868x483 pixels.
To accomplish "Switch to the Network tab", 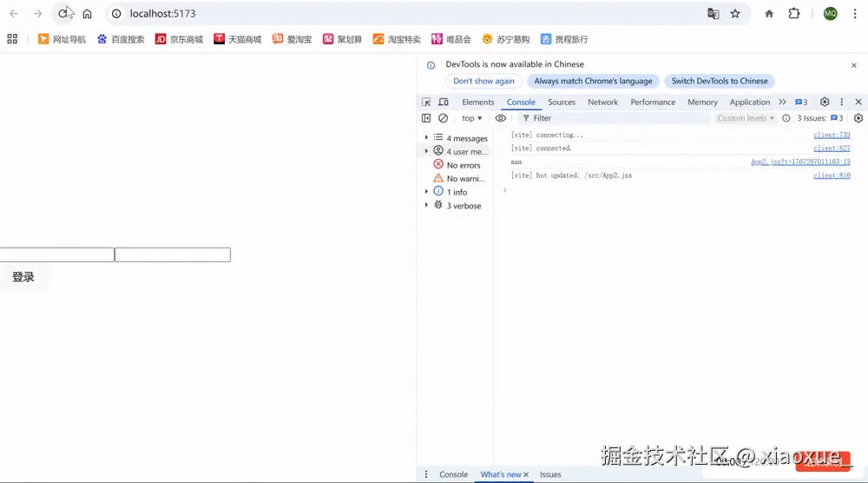I will click(x=603, y=102).
